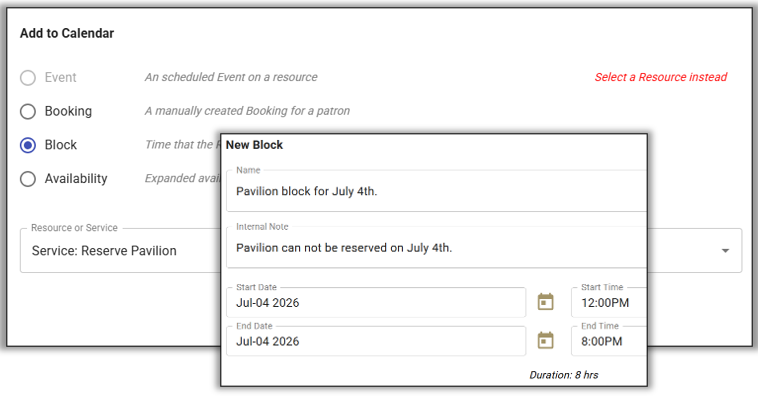Select the Booking radio button

tap(28, 111)
